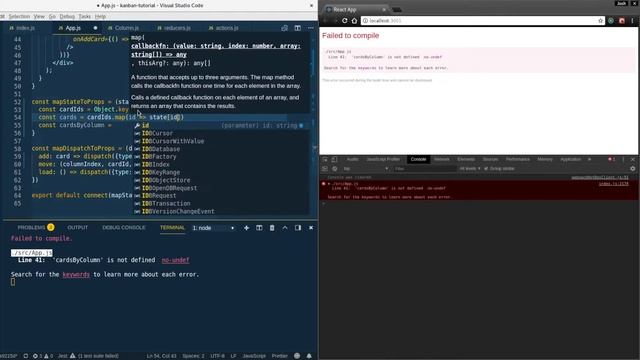This screenshot has width=640, height=360.
Task: Open the green extension icon in Chrome
Action: coord(611,20)
